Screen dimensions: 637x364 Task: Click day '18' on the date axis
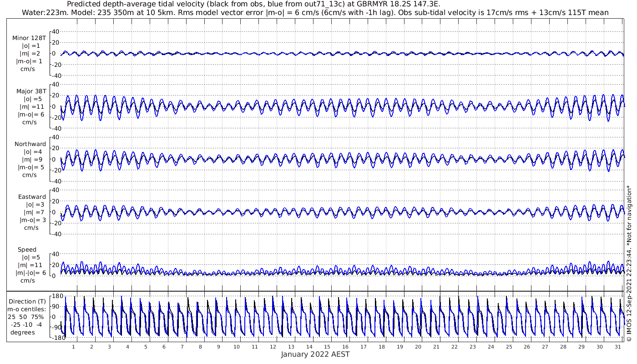(382, 347)
